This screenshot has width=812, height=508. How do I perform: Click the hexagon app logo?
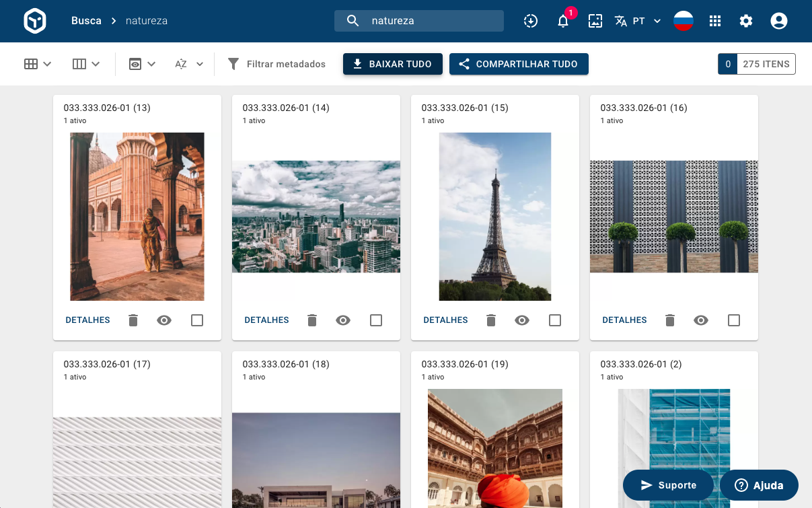[35, 21]
